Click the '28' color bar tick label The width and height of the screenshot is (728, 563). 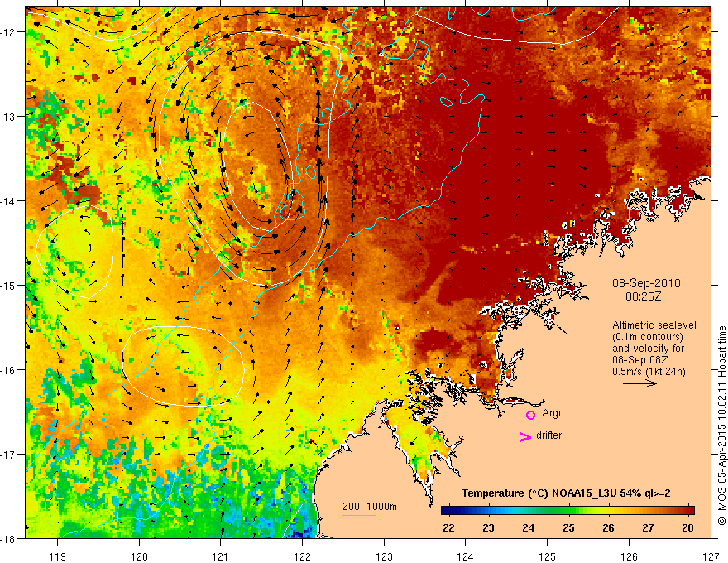click(687, 527)
